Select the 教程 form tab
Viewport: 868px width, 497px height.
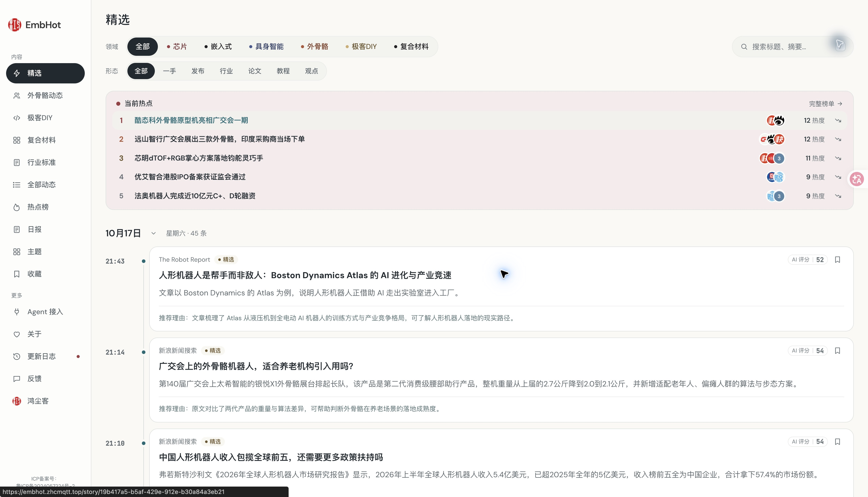pyautogui.click(x=283, y=71)
